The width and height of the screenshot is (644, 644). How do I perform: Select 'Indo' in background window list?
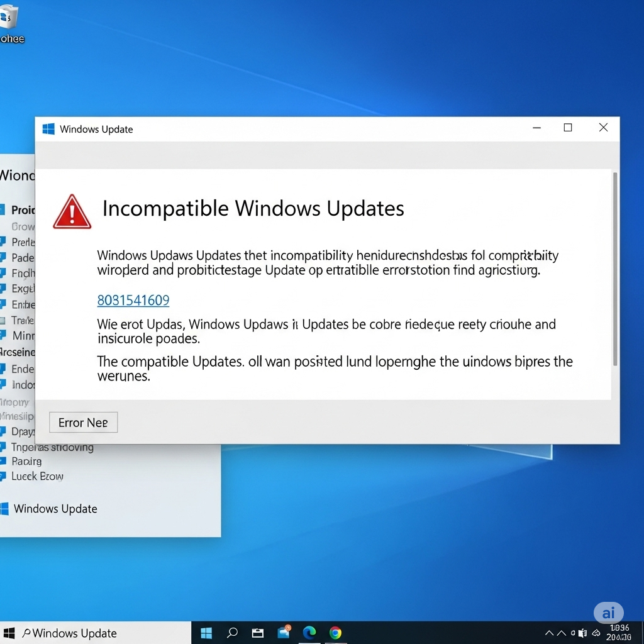(23, 384)
